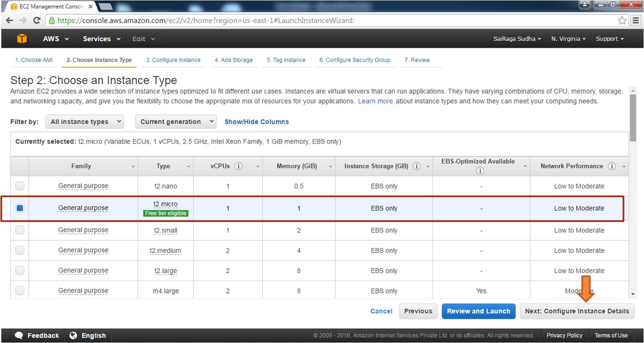644x343 pixels.
Task: Open the Edit dropdown menu
Action: pyautogui.click(x=143, y=38)
